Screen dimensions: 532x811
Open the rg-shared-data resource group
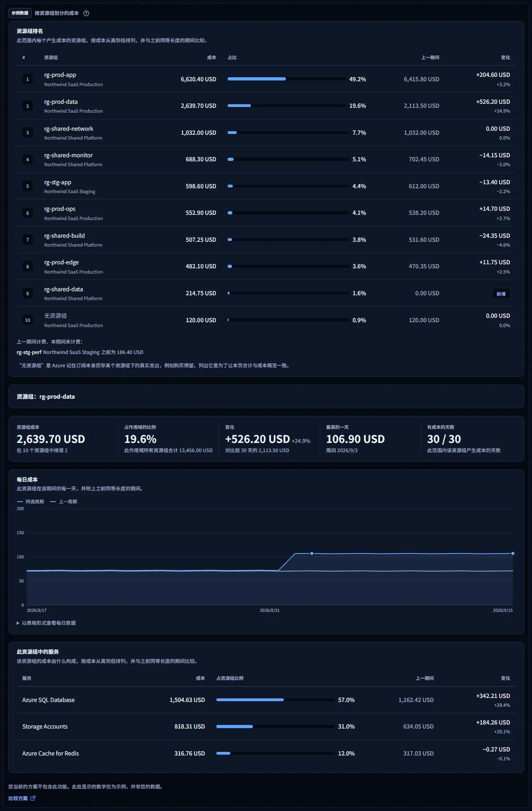pos(64,289)
